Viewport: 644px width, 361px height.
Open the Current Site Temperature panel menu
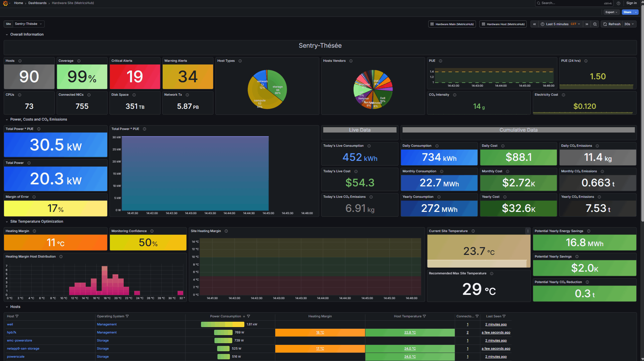click(x=528, y=231)
